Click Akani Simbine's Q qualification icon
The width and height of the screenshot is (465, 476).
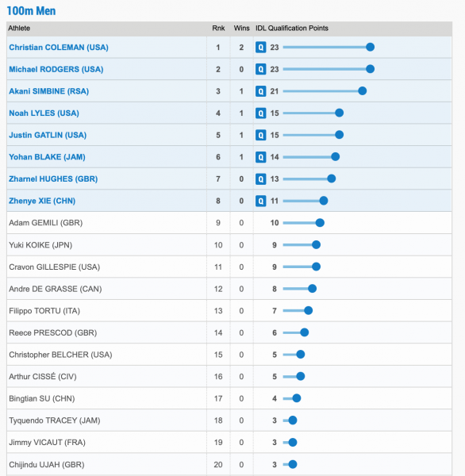(260, 91)
